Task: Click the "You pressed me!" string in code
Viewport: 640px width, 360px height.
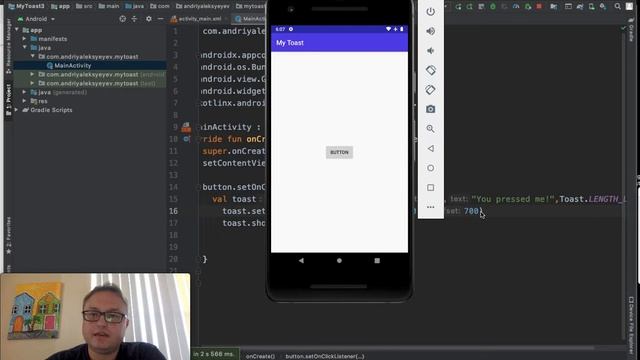Action: point(513,199)
